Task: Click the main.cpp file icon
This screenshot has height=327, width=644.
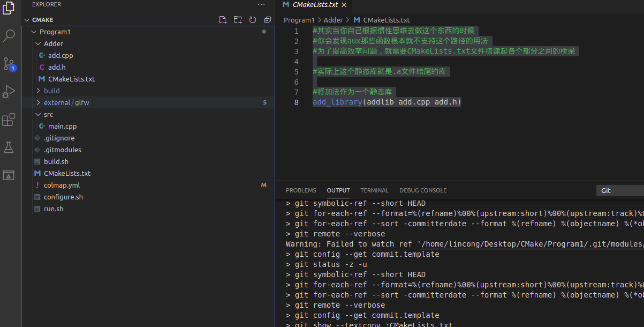Action: 42,126
